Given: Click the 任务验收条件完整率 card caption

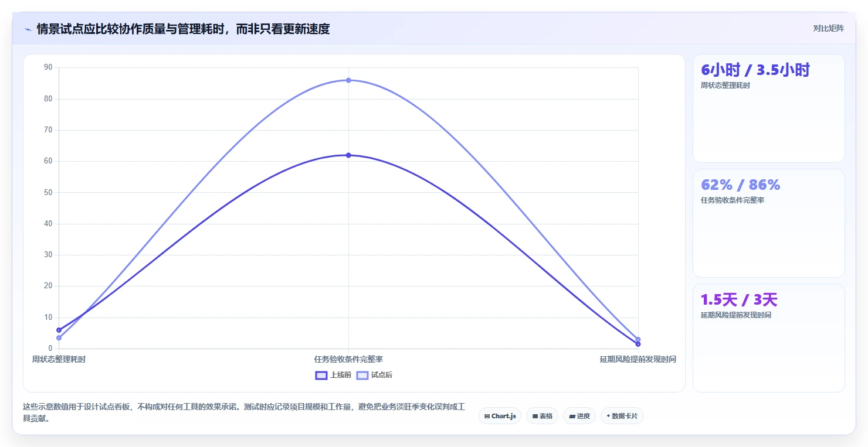Looking at the screenshot, I should (733, 200).
